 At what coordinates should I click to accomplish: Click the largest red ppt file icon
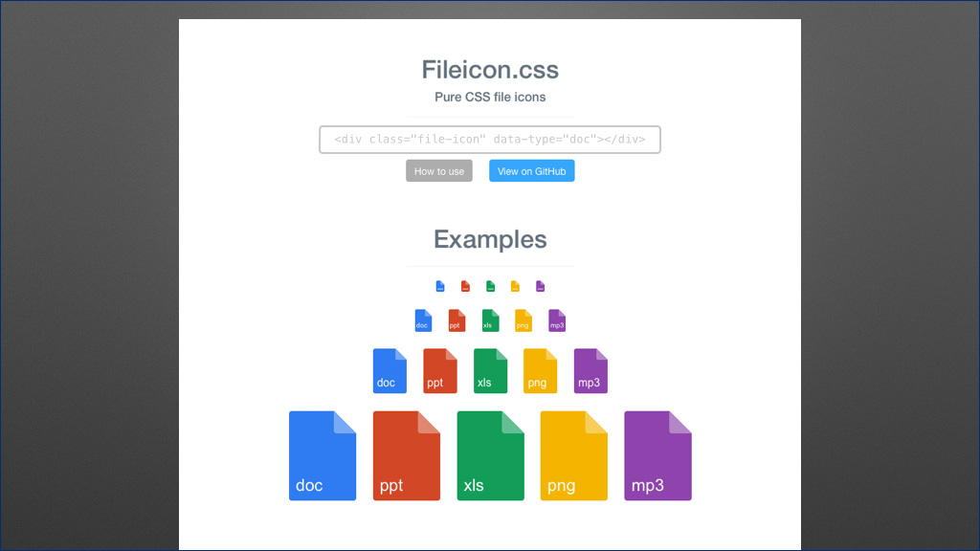point(406,455)
